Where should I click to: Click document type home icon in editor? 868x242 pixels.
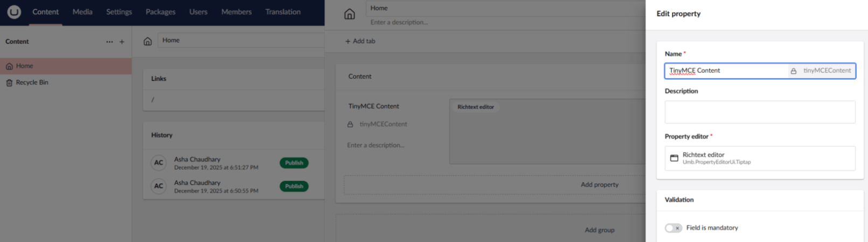pyautogui.click(x=350, y=14)
